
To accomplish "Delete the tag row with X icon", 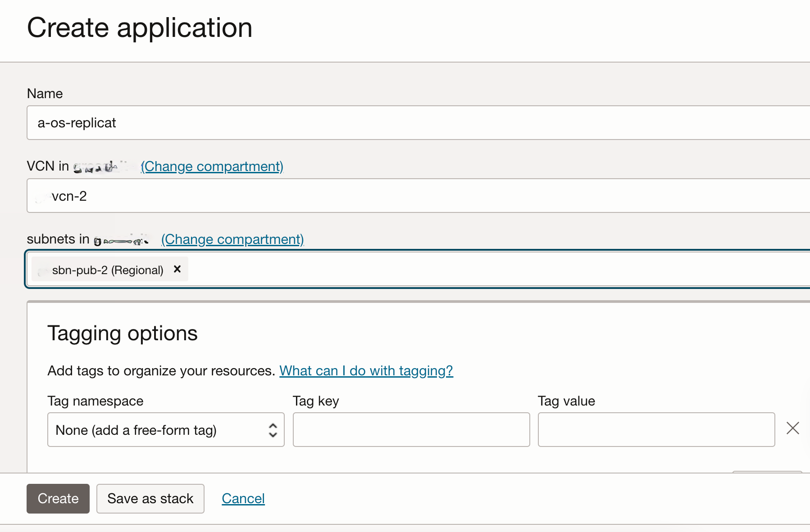I will click(x=792, y=428).
